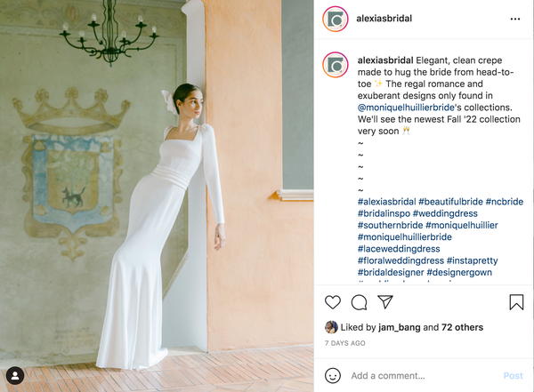The width and height of the screenshot is (534, 392).
Task: Save the post with the bookmark icon
Action: (516, 302)
